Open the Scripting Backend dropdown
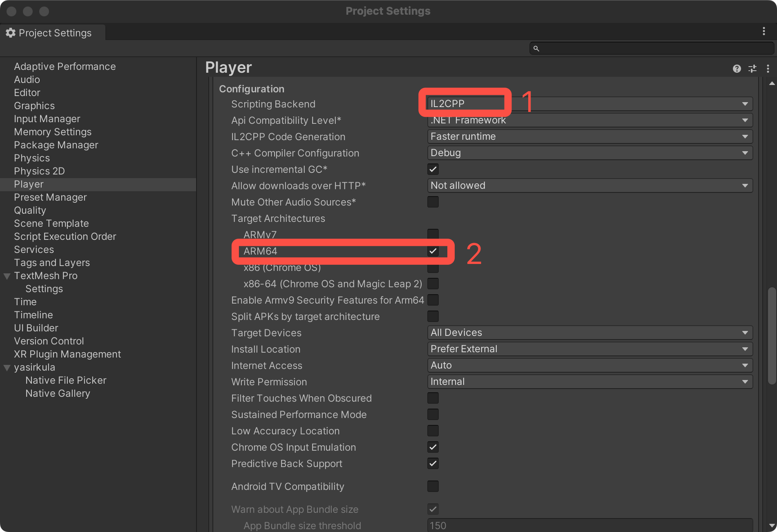This screenshot has height=532, width=777. (589, 104)
